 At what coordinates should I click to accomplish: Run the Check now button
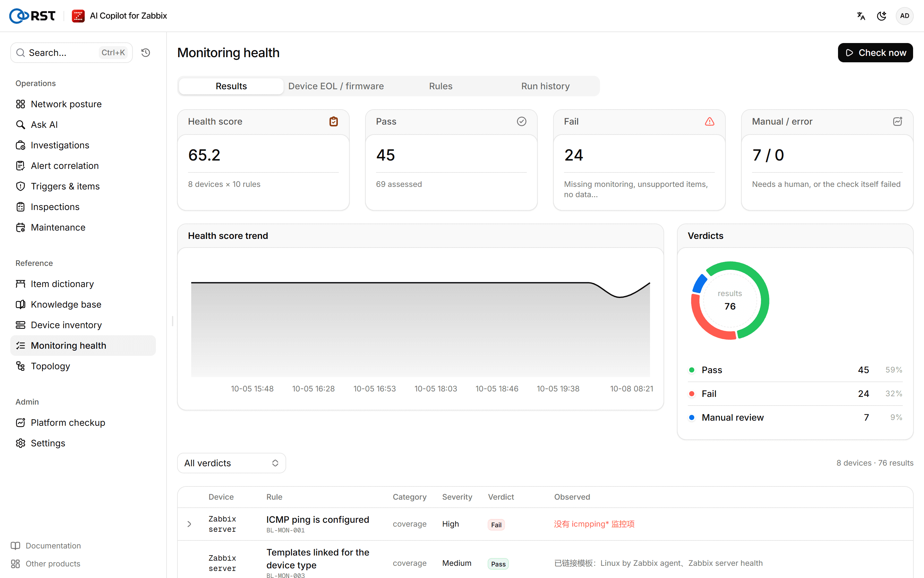click(875, 53)
